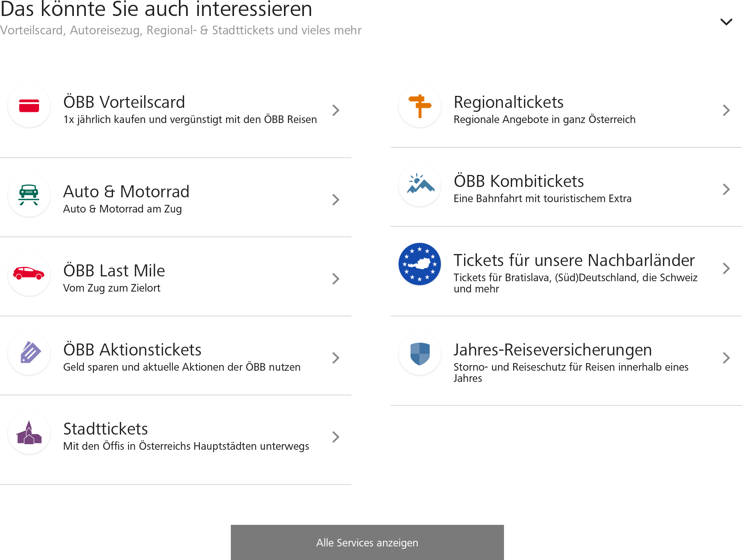The image size is (742, 560).
Task: Click the ÖBB Aktionstickets arrow chevron
Action: (336, 358)
